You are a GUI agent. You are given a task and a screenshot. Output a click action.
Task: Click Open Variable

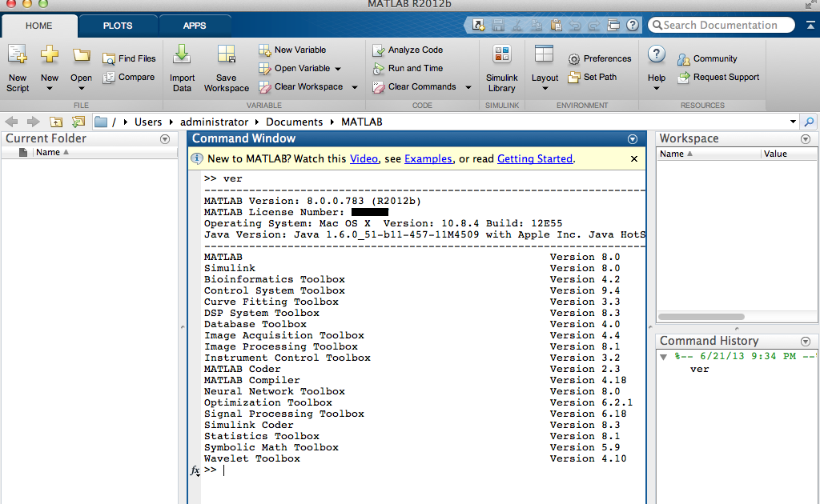point(295,69)
